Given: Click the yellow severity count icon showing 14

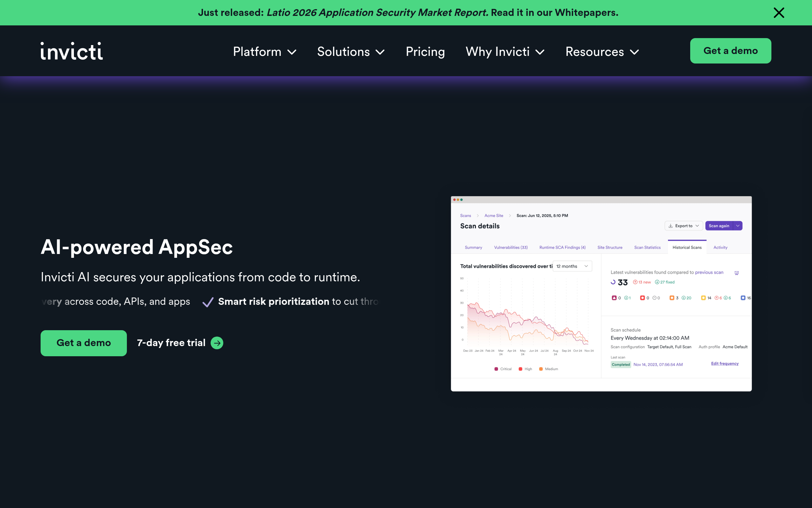Looking at the screenshot, I should click(x=703, y=298).
